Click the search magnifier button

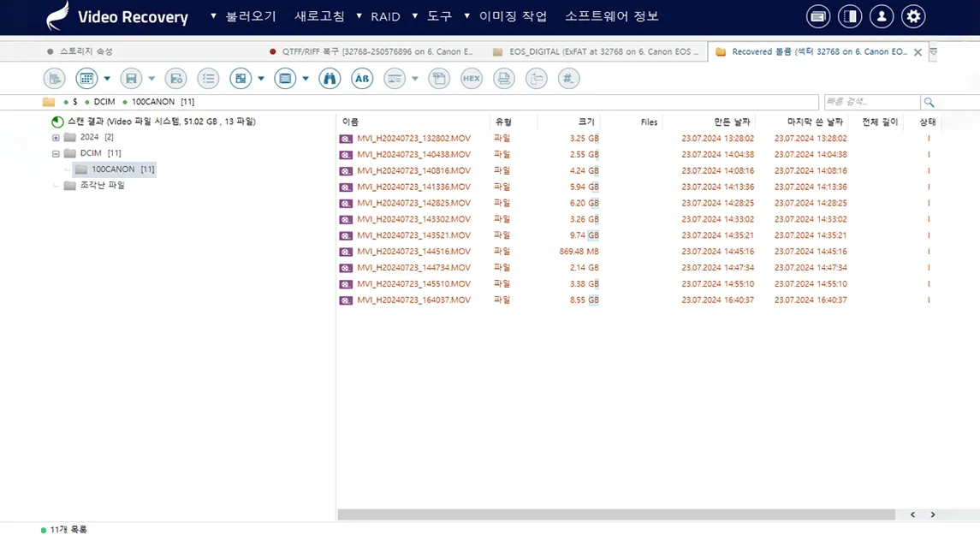pyautogui.click(x=929, y=102)
